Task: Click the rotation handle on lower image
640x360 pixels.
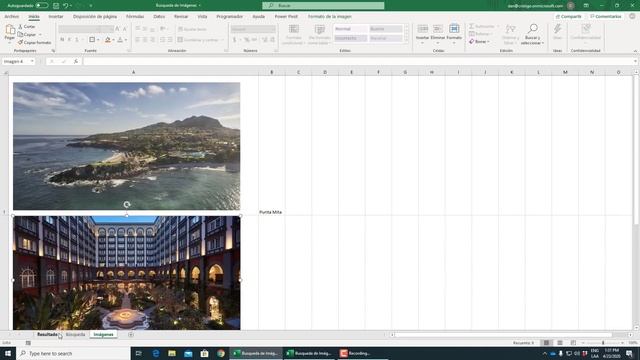Action: pos(127,204)
